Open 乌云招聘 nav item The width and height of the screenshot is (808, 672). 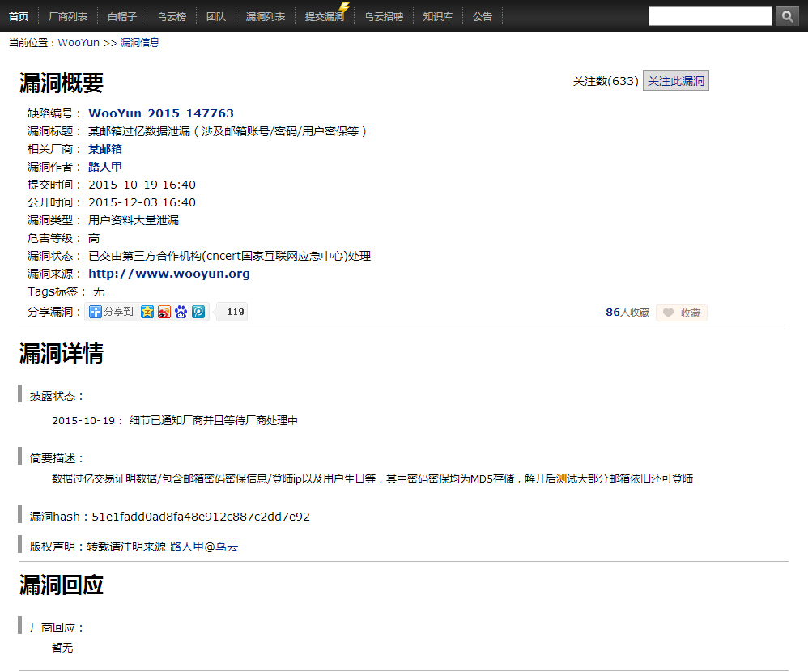click(384, 16)
